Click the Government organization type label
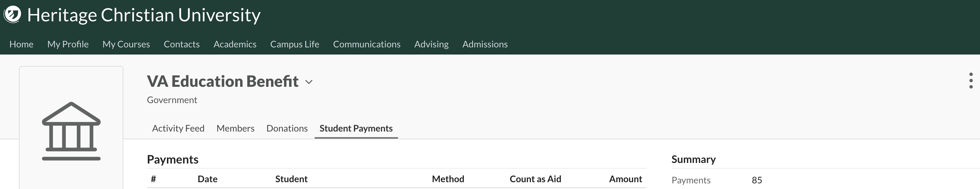The height and width of the screenshot is (189, 980). click(x=172, y=100)
